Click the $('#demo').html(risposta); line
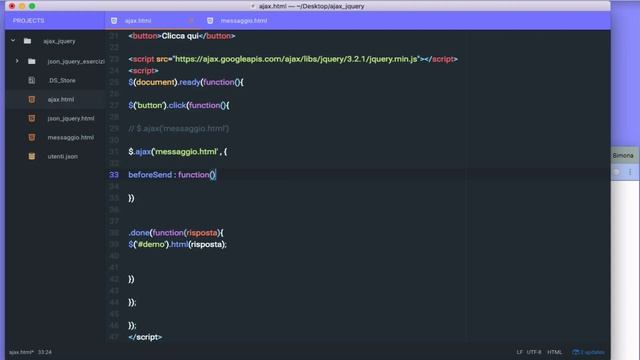This screenshot has width=640, height=360. pyautogui.click(x=178, y=244)
